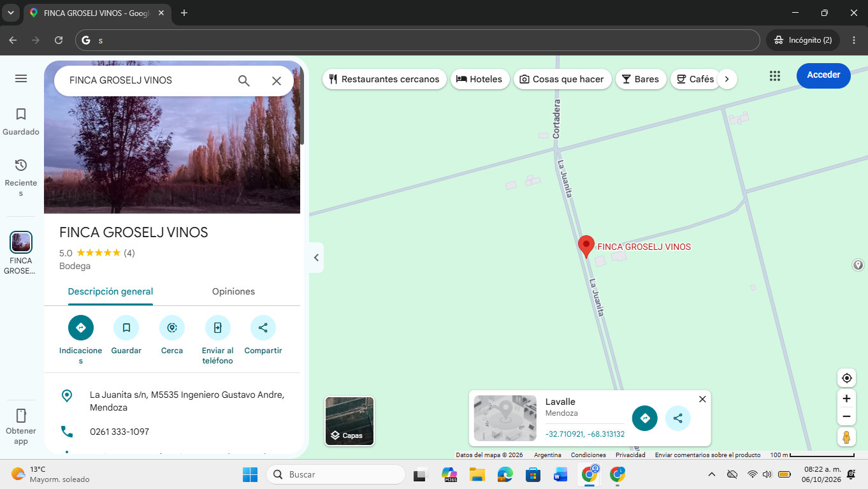Open the Google apps grid icon
Image resolution: width=868 pixels, height=489 pixels.
pos(775,76)
